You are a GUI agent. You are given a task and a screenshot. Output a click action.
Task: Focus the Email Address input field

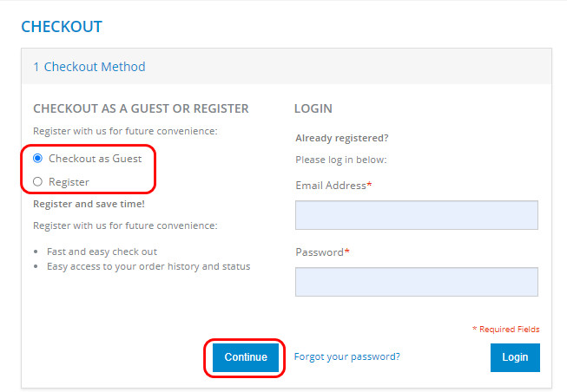[x=416, y=215]
